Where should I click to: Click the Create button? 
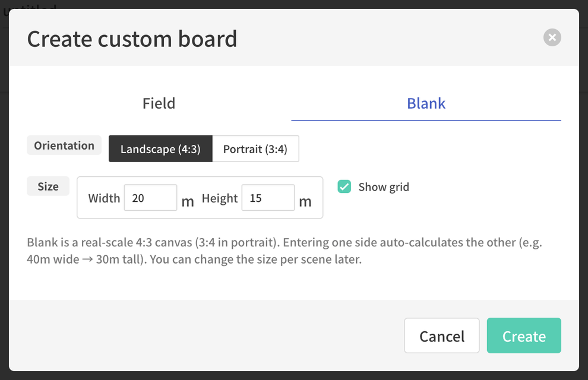point(524,335)
